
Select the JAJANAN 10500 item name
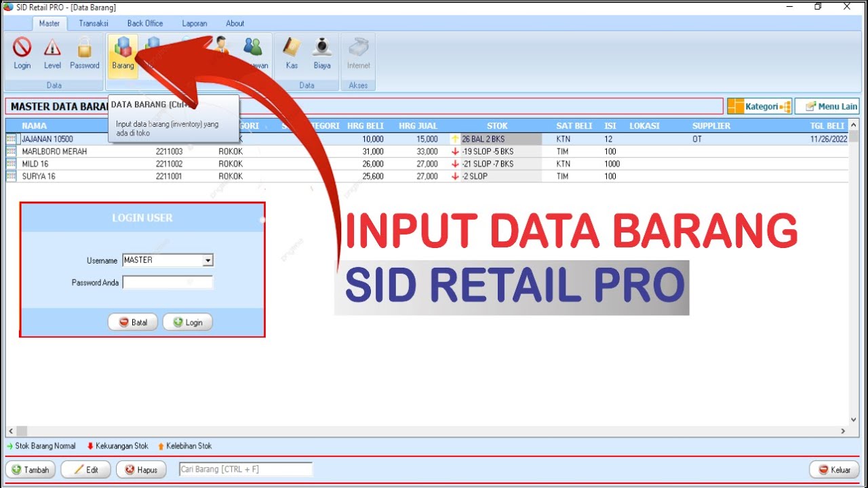pos(47,139)
